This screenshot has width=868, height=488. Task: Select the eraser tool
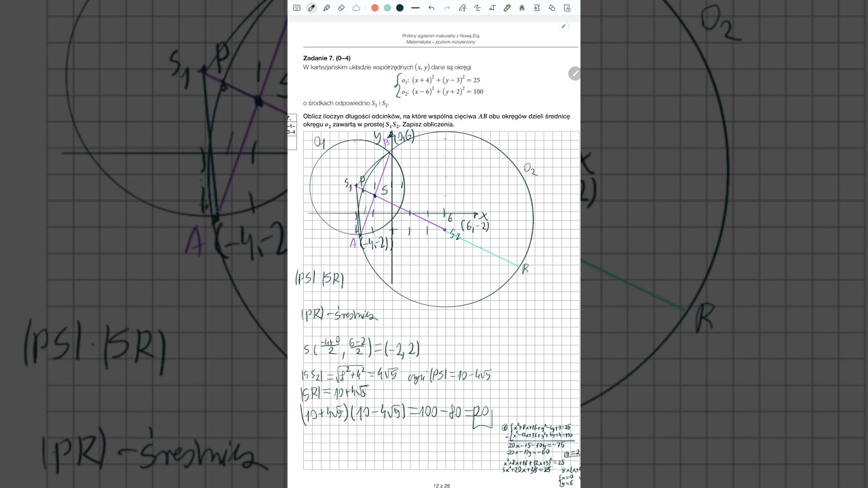pos(341,7)
